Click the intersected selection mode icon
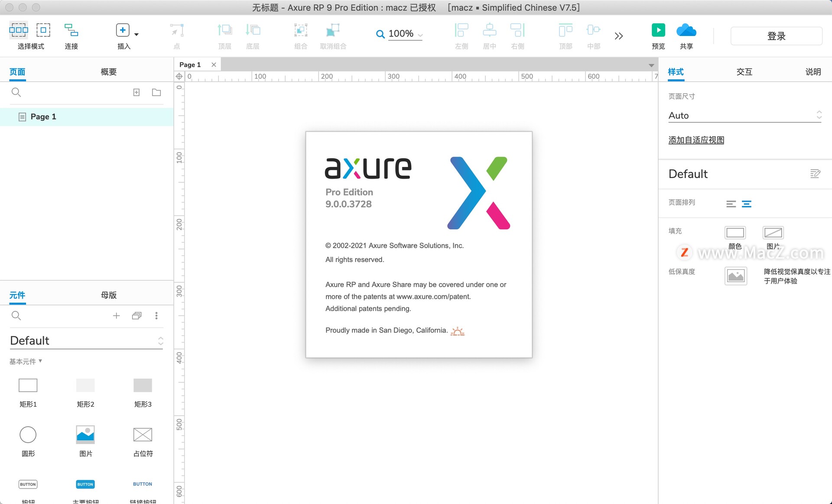 point(19,30)
